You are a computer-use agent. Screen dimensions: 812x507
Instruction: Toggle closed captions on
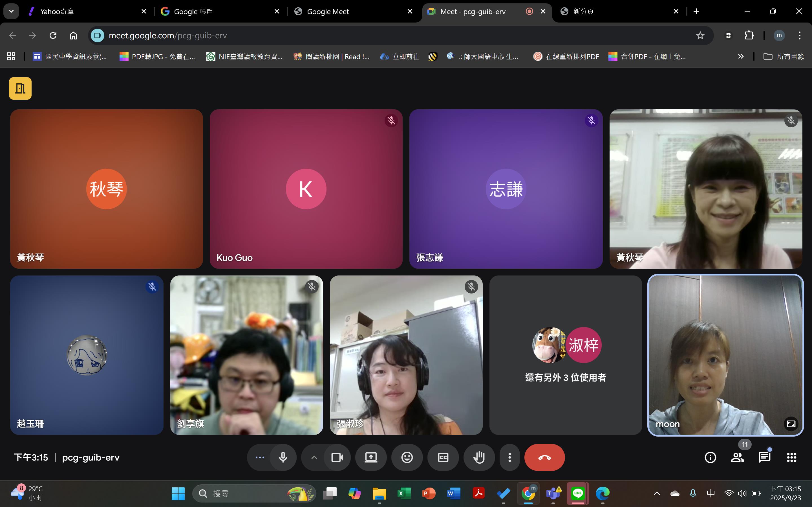tap(443, 457)
